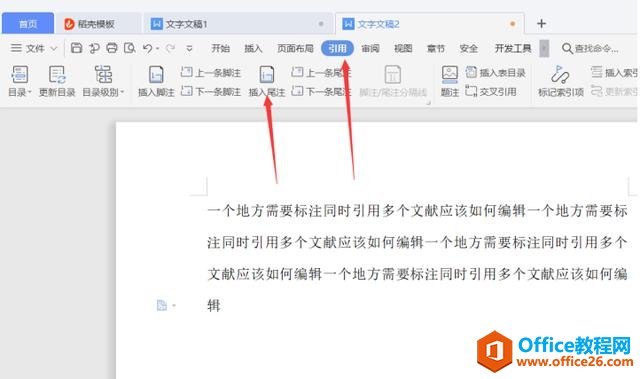Search commands with 查找命令
Viewport: 640px width, 379px height.
(590, 49)
